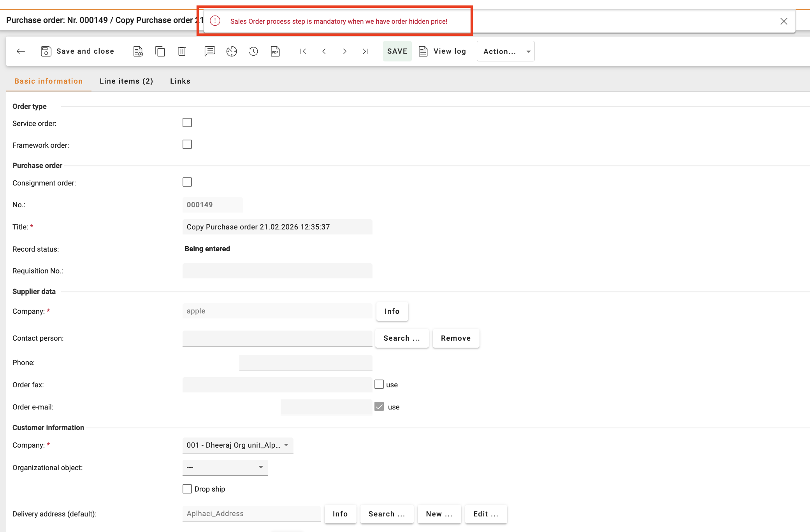The width and height of the screenshot is (810, 532).
Task: Check the Consignment order checkbox
Action: (187, 182)
